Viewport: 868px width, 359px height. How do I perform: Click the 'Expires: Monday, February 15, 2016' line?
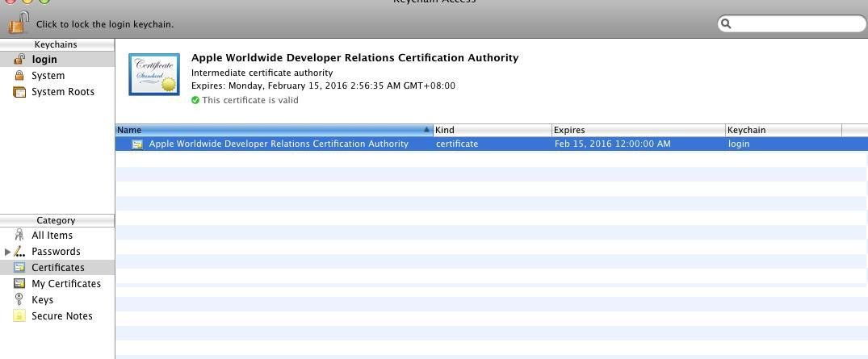pos(323,86)
